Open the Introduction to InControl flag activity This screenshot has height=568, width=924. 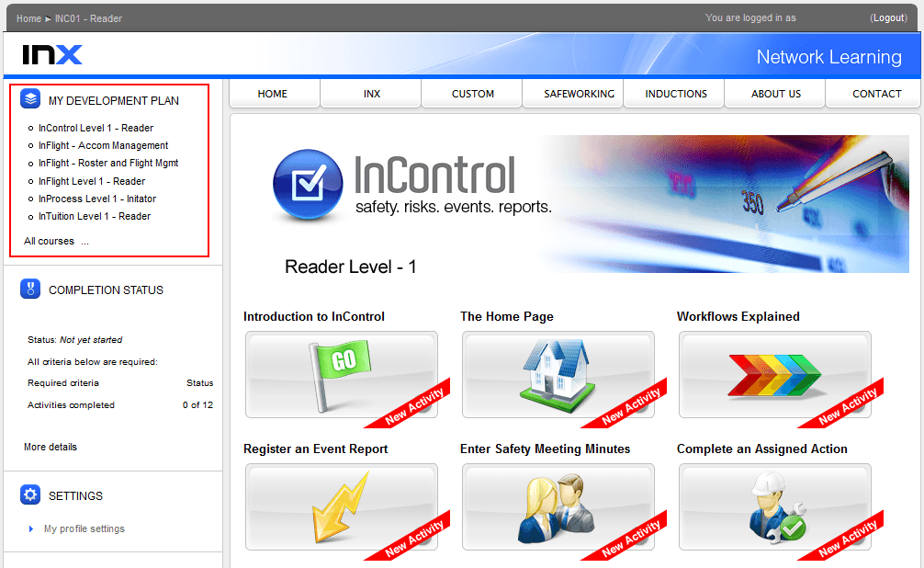point(341,375)
